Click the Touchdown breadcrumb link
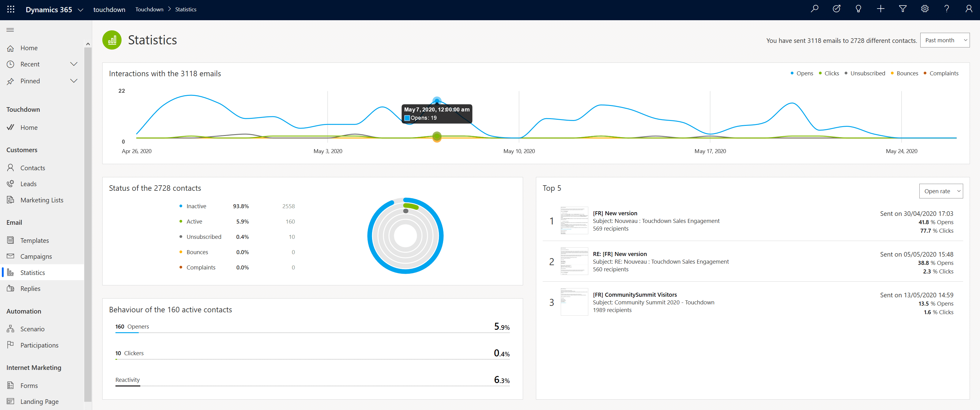This screenshot has width=980, height=410. (x=149, y=9)
